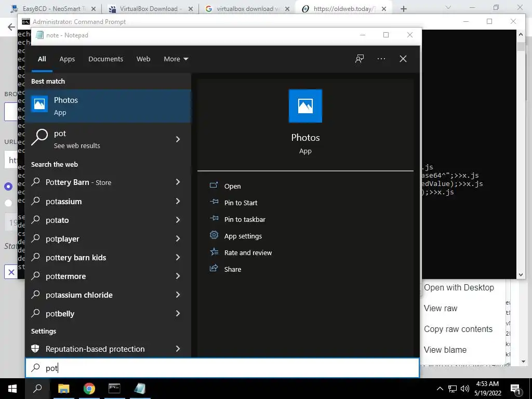Select Rate and review option
This screenshot has height=399, width=532.
248,253
